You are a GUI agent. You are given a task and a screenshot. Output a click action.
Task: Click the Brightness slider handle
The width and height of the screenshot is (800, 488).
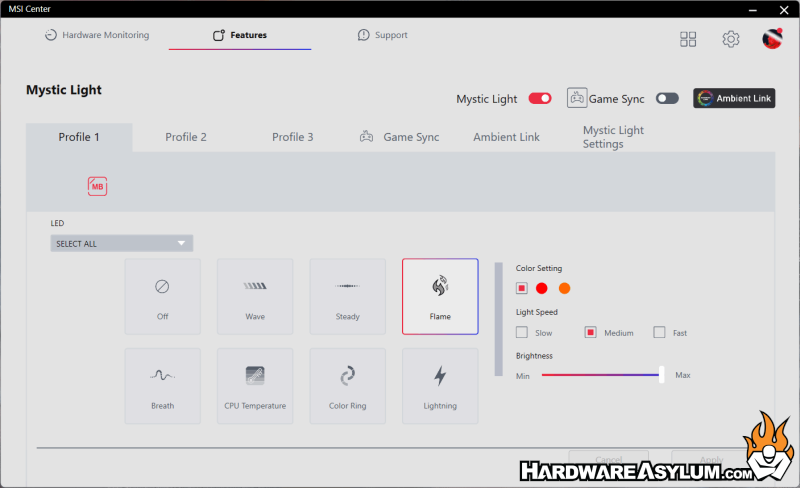coord(661,375)
